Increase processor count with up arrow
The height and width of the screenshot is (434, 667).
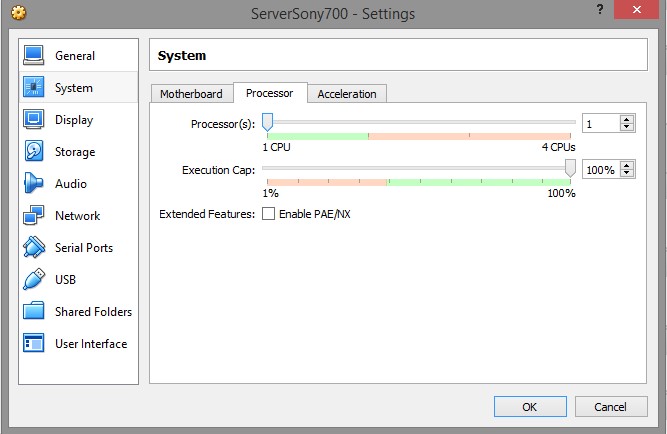coord(626,120)
